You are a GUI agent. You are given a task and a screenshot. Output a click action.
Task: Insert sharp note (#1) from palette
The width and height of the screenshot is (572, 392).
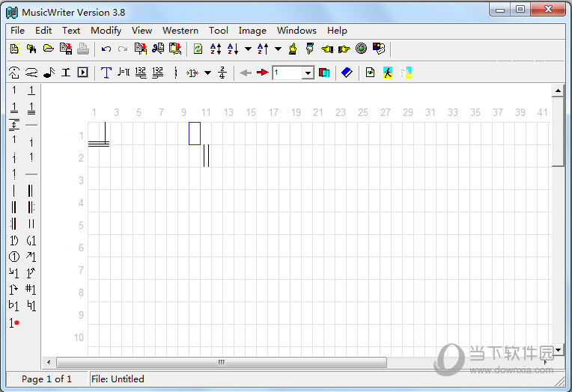(x=31, y=290)
